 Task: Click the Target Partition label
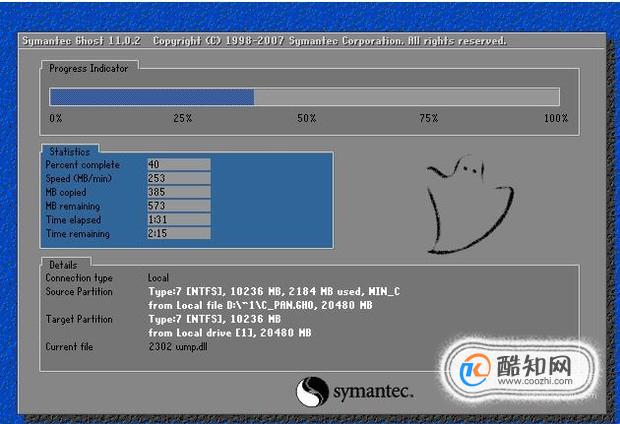[x=79, y=319]
